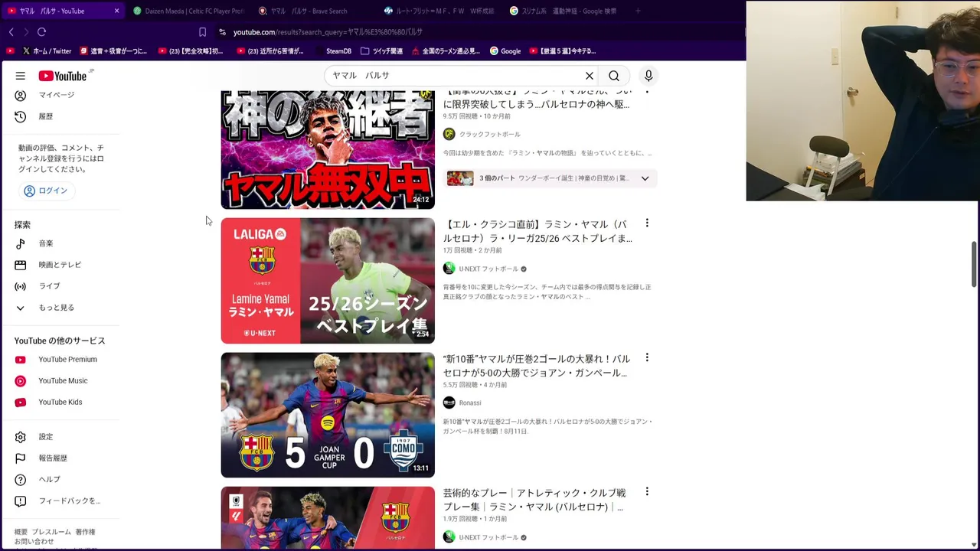Switch to the Brave Search tab

309,11
